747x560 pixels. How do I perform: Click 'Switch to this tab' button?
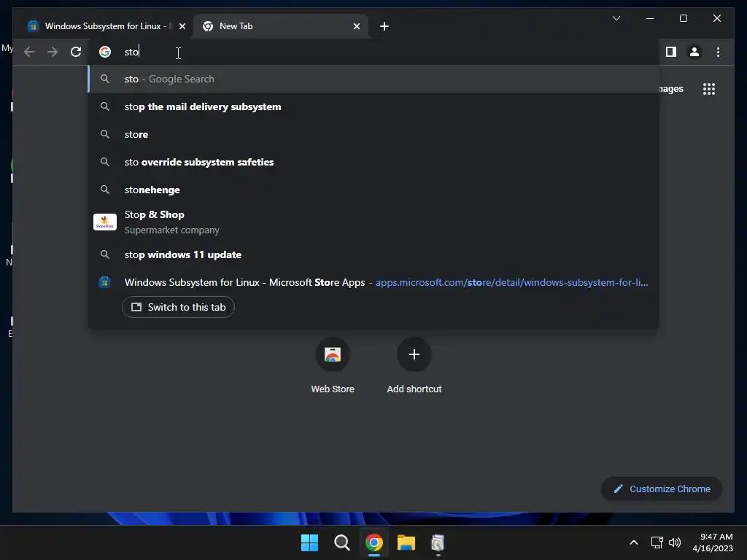(178, 307)
